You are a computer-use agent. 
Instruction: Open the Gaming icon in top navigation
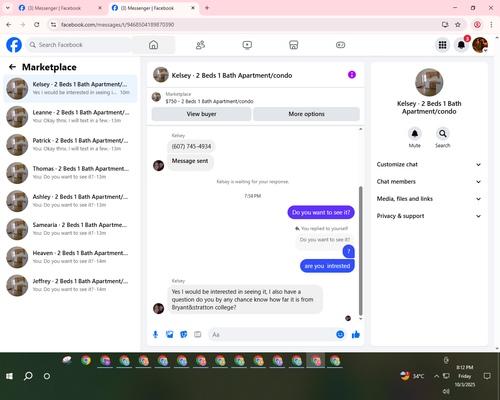(340, 45)
